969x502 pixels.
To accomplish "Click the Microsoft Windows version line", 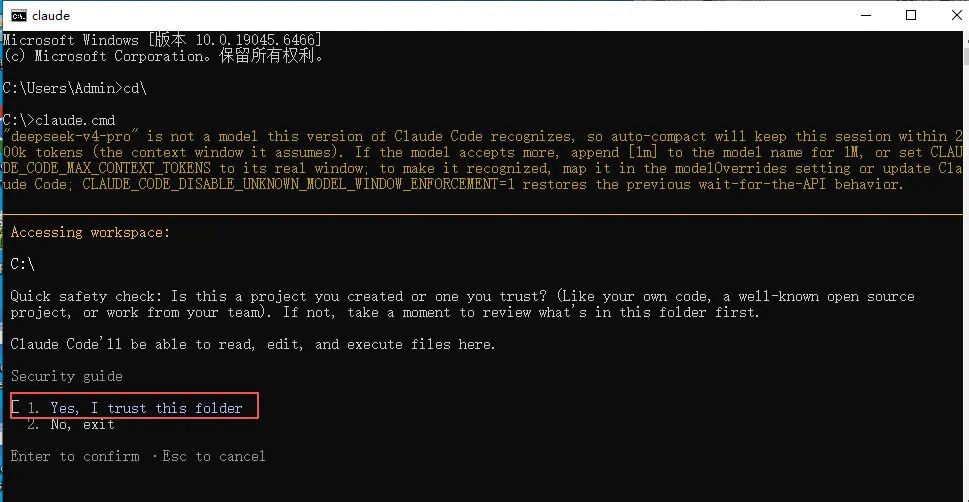I will 162,40.
